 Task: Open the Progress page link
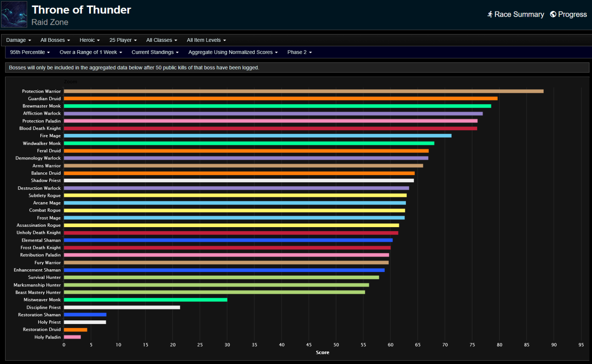pos(572,14)
